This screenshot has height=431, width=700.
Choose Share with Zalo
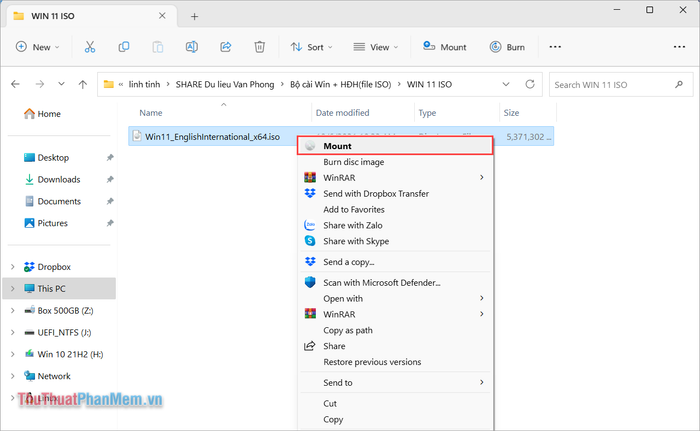(396, 225)
